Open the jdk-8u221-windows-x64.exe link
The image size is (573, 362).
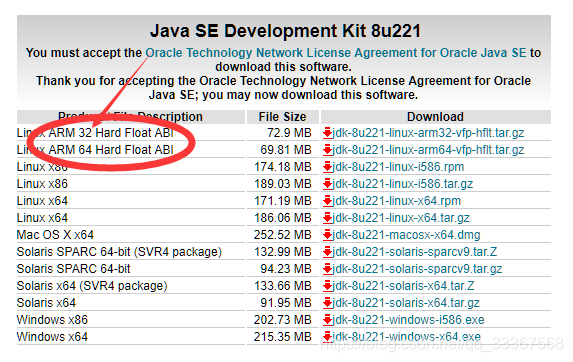click(407, 337)
